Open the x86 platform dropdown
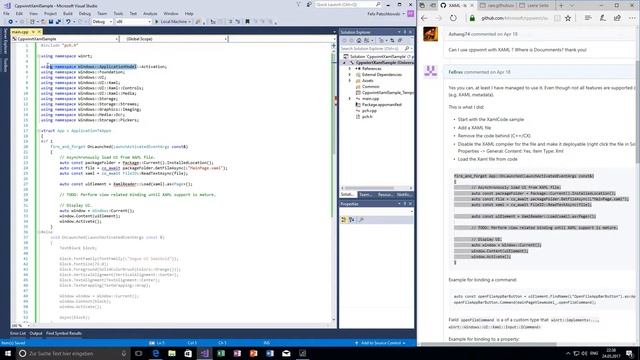Screen dimensions: 640x360 click(133, 22)
